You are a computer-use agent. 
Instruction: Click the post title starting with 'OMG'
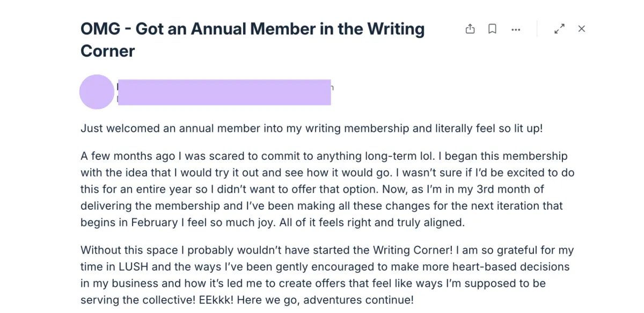point(252,29)
